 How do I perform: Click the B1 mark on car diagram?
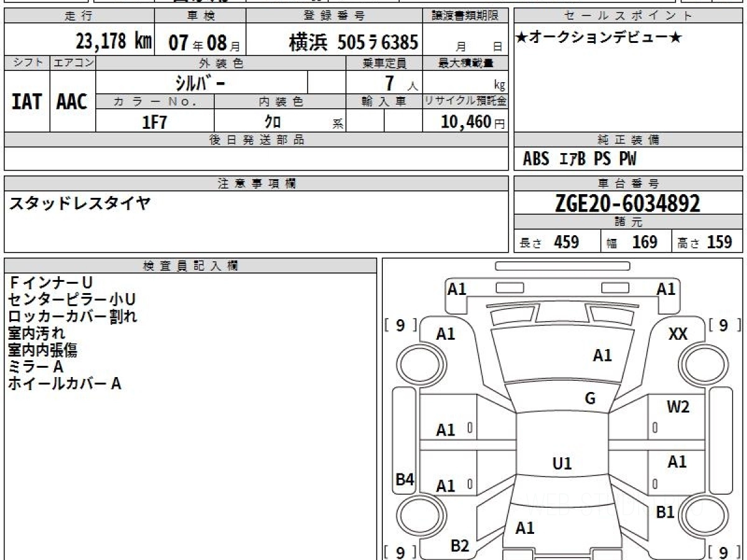pyautogui.click(x=665, y=513)
